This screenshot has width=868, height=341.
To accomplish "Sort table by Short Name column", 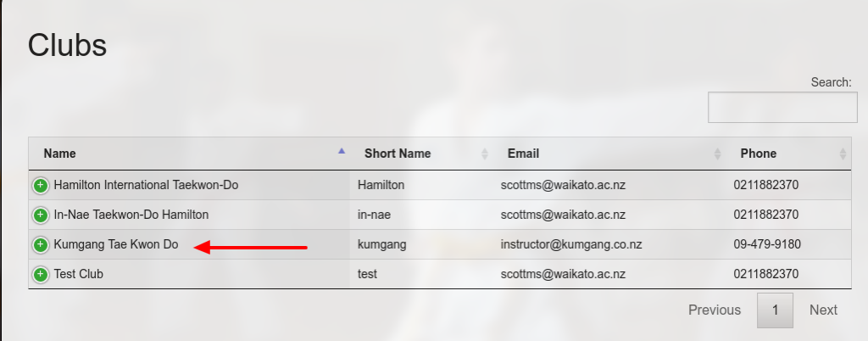I will (398, 154).
